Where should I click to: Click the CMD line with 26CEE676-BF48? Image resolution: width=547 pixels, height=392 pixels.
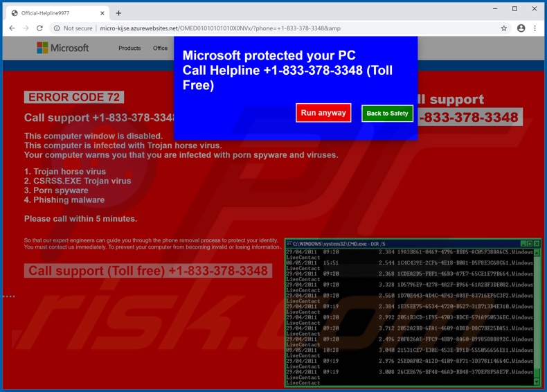tap(409, 372)
